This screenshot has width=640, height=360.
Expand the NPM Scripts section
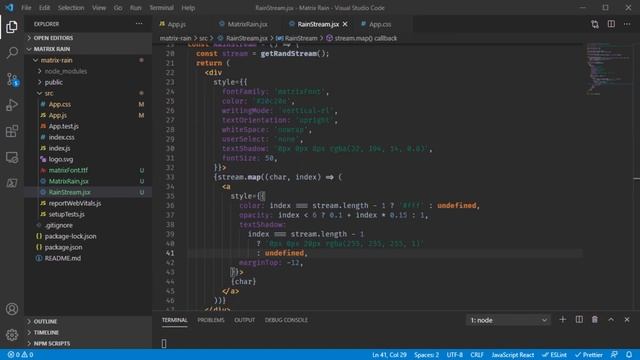click(88, 343)
